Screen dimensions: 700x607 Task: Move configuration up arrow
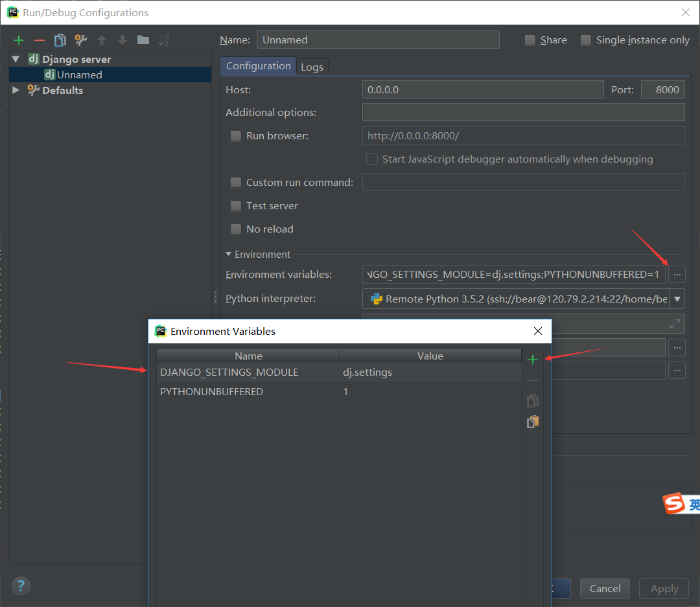pos(102,40)
